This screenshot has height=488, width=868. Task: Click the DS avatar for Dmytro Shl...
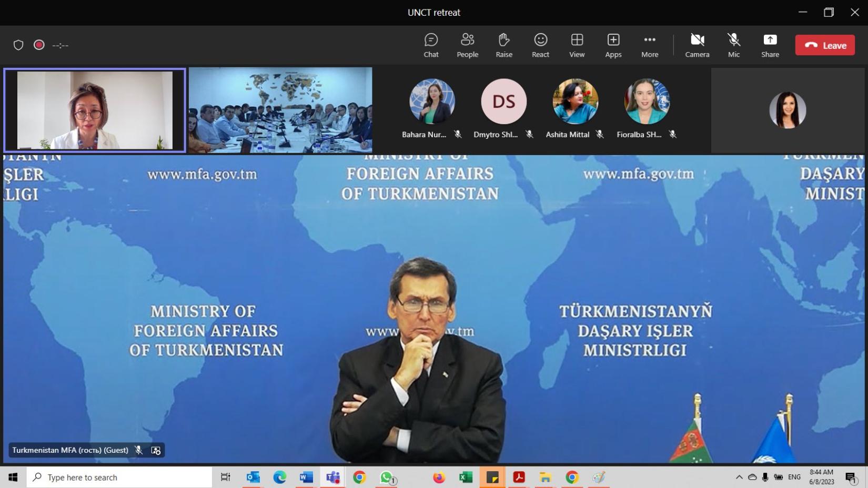coord(503,101)
